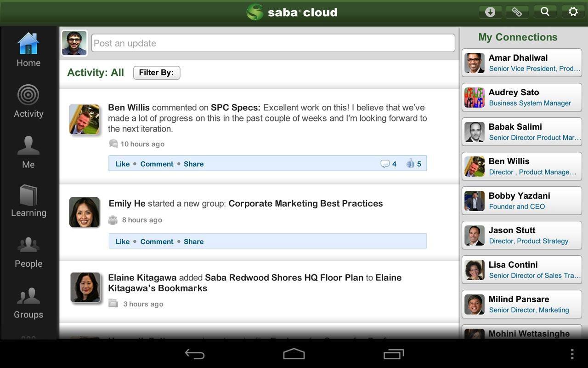Tap the Saba Cloud logo

pos(292,12)
